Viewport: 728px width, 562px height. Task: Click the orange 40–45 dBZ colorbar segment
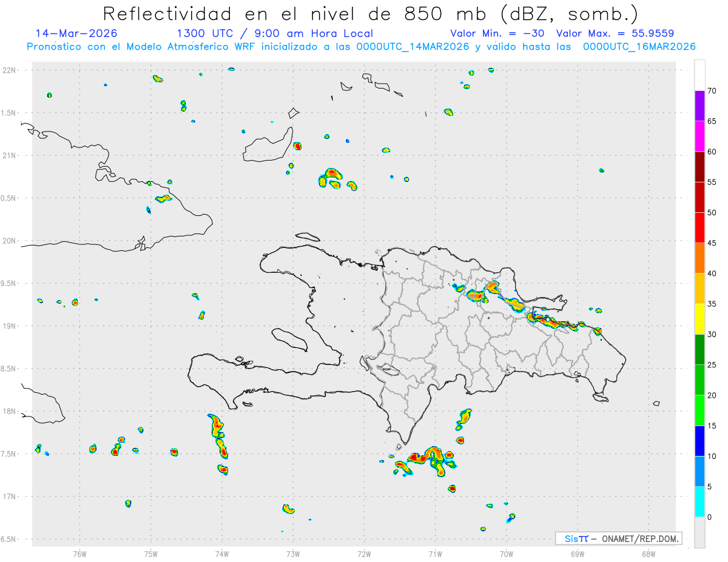pos(699,258)
